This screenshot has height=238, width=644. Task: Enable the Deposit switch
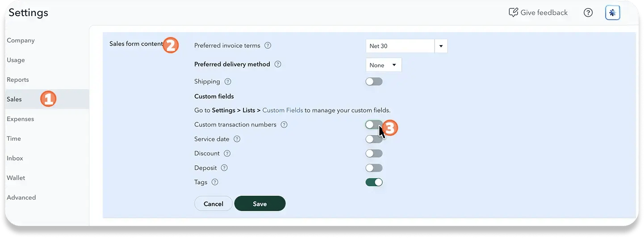[x=374, y=168]
